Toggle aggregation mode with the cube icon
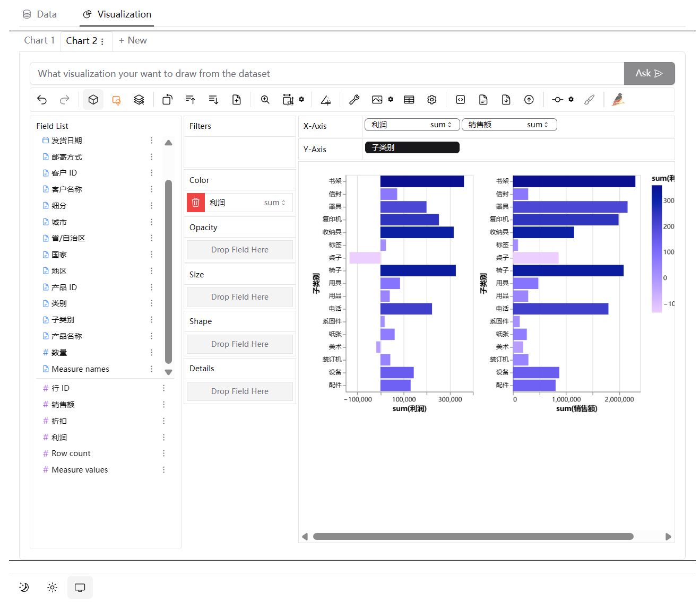 click(x=93, y=99)
